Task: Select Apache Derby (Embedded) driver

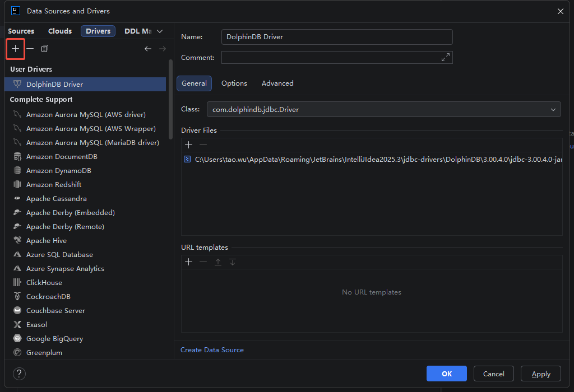Action: coord(85,212)
